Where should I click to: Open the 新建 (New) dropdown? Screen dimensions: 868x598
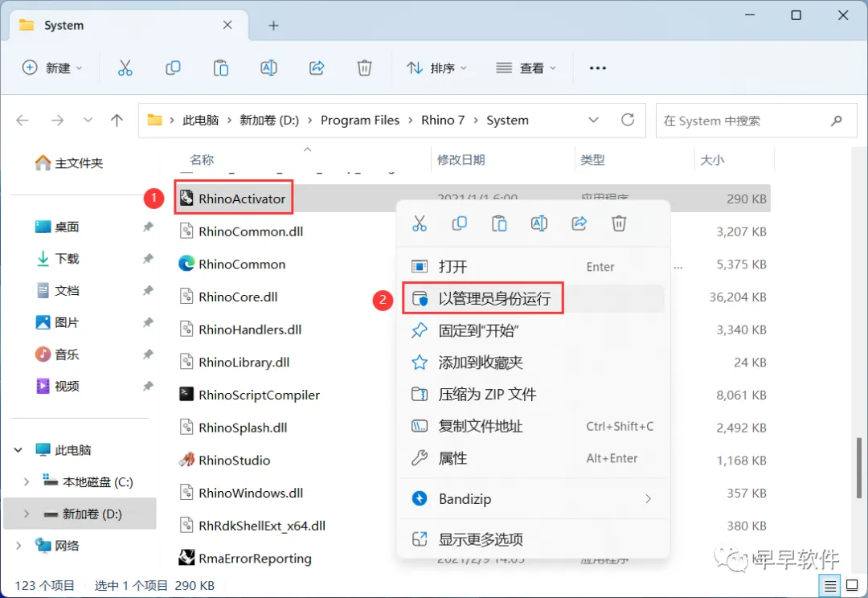[x=52, y=68]
